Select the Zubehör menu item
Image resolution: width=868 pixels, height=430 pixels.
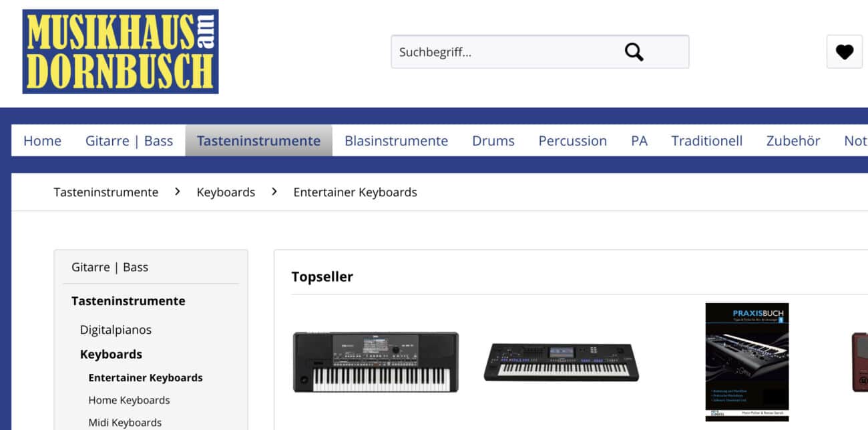(793, 141)
